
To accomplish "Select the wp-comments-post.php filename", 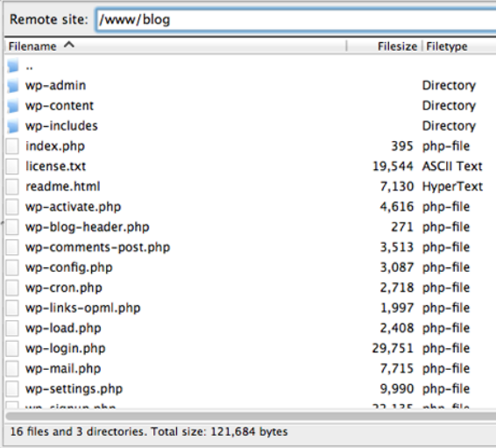I will click(98, 247).
